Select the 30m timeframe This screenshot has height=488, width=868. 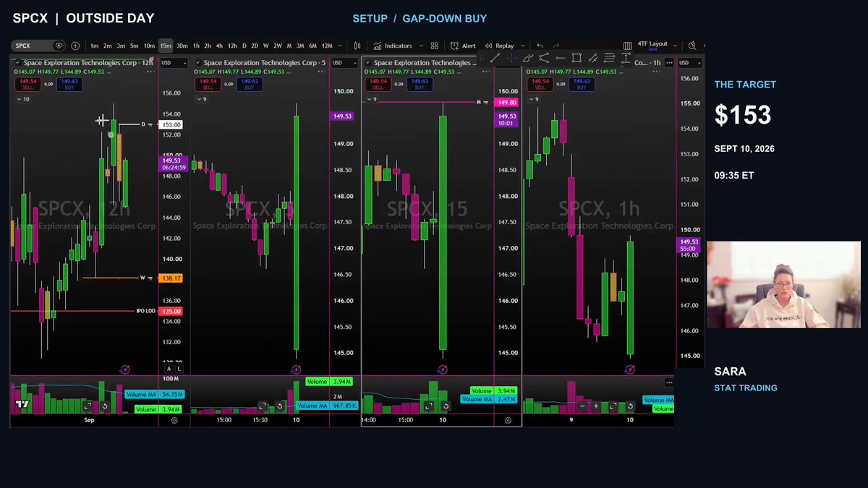click(x=182, y=46)
